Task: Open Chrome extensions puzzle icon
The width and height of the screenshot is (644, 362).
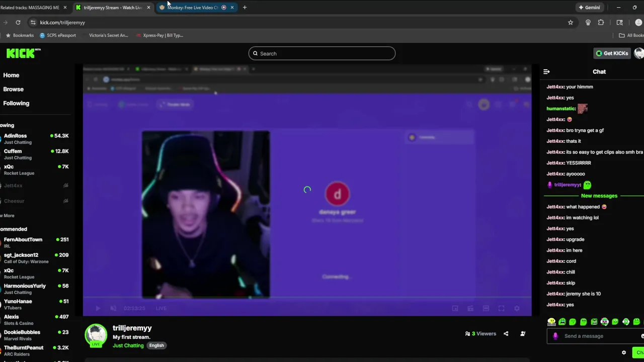Action: click(601, 22)
